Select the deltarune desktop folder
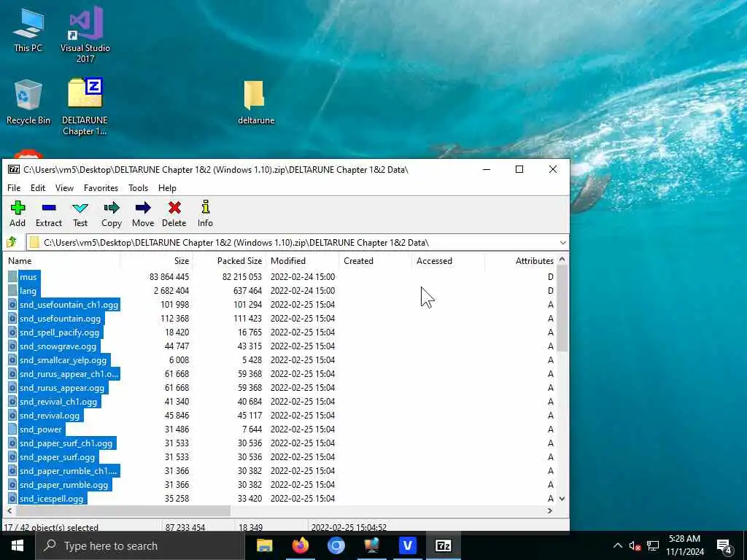The height and width of the screenshot is (560, 747). click(x=256, y=102)
